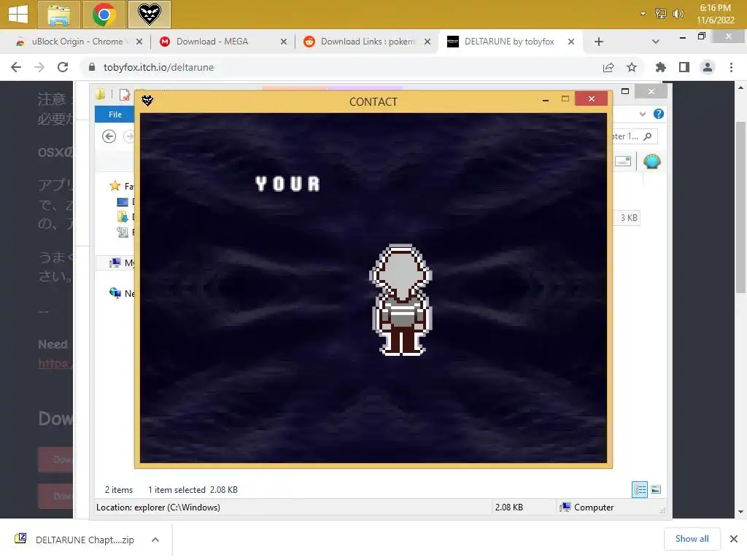
Task: Expand the Explorer ribbon chevron
Action: tap(642, 114)
